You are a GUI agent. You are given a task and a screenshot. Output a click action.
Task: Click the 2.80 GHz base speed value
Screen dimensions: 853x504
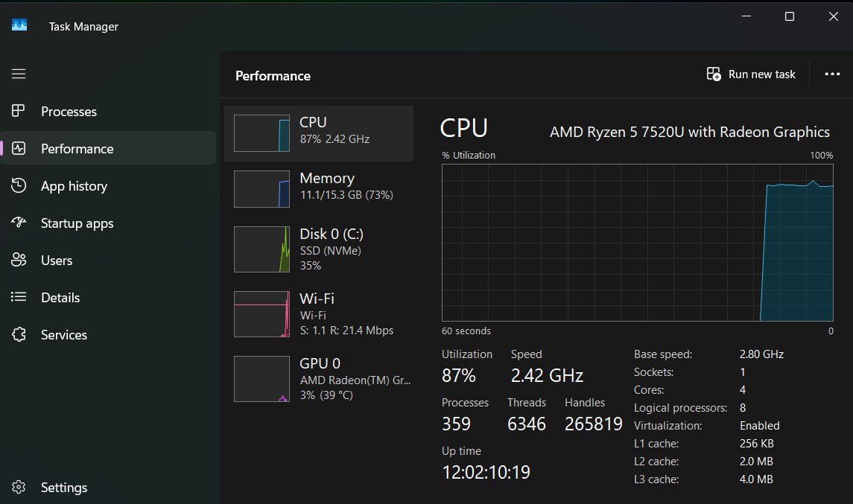pos(761,354)
